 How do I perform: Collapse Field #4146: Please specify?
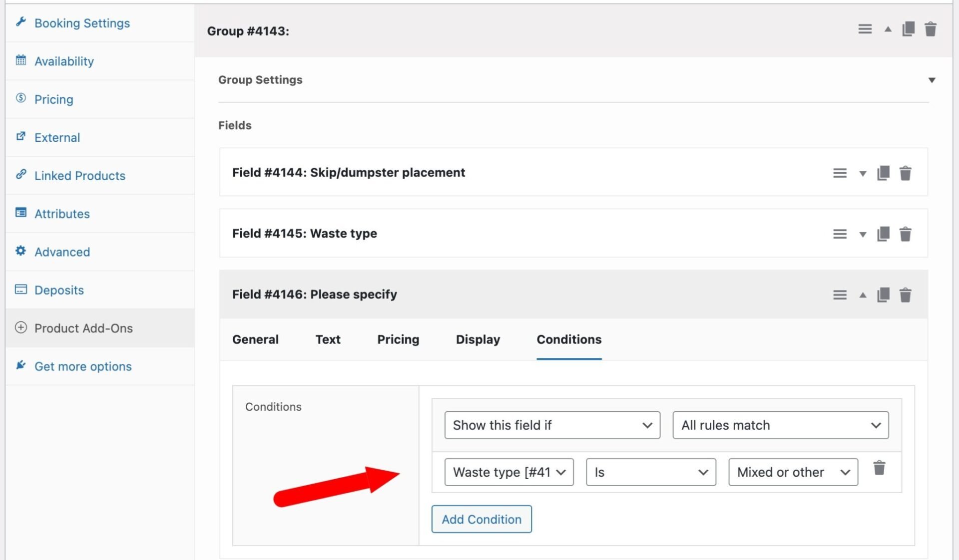[x=863, y=294]
